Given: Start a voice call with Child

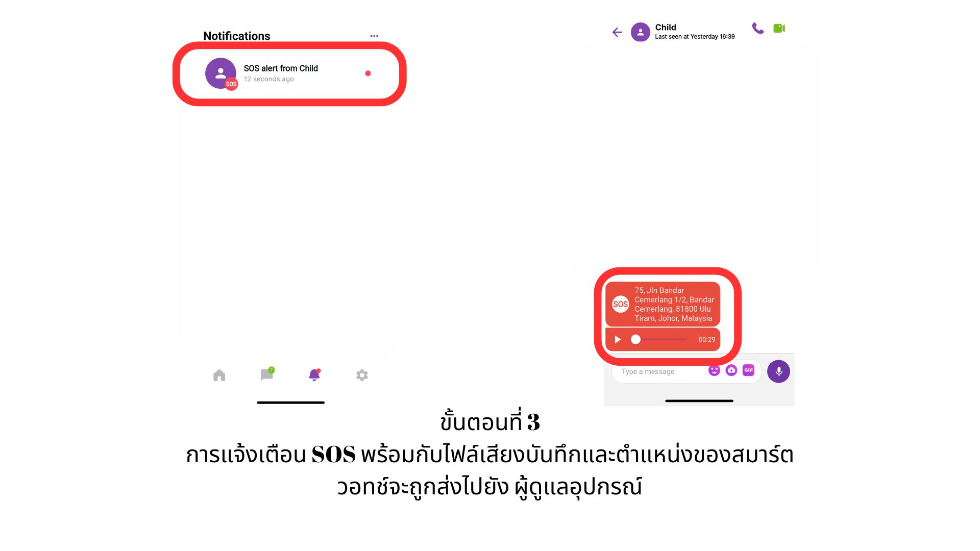Looking at the screenshot, I should coord(757,29).
